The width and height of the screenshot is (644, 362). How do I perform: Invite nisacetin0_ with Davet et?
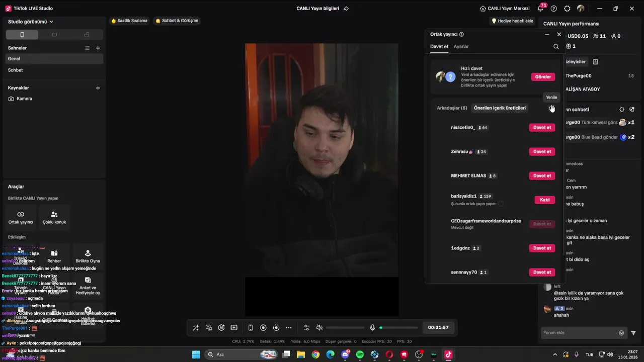[x=542, y=127]
